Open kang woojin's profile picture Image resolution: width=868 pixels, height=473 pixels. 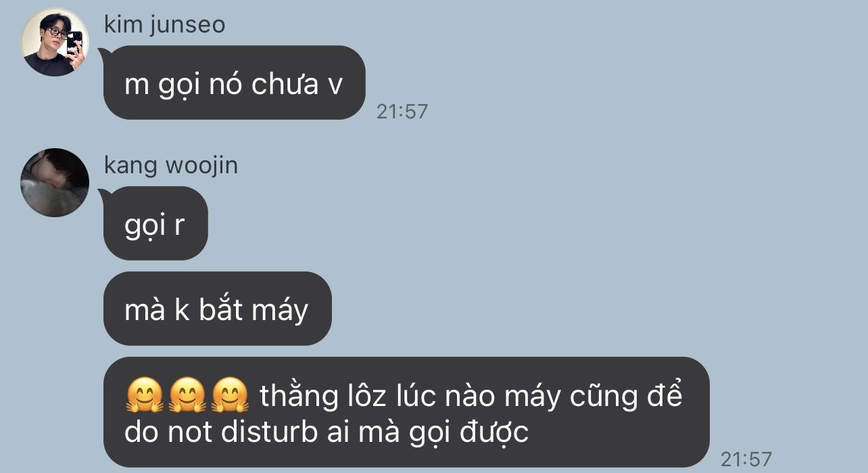point(55,183)
